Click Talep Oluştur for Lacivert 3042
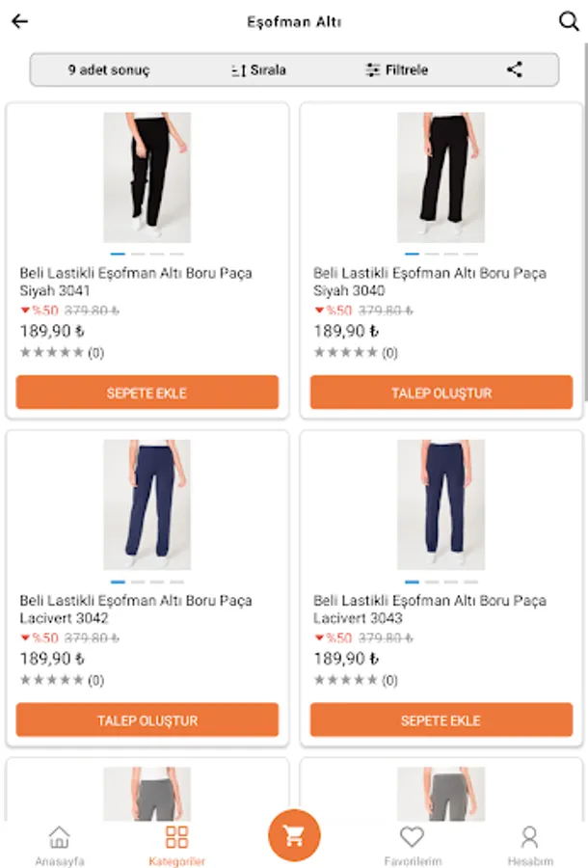This screenshot has height=868, width=588. [x=147, y=720]
